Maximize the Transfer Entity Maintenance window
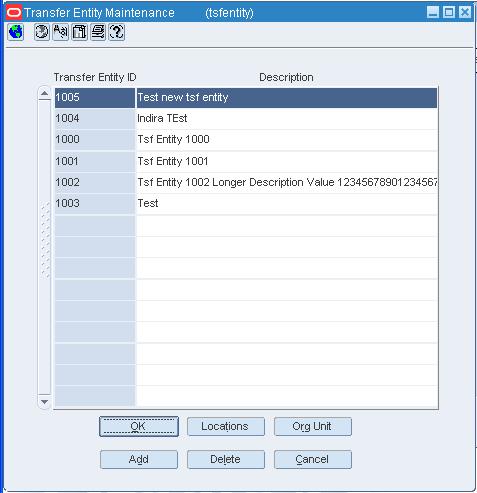The height and width of the screenshot is (493, 477). 449,13
